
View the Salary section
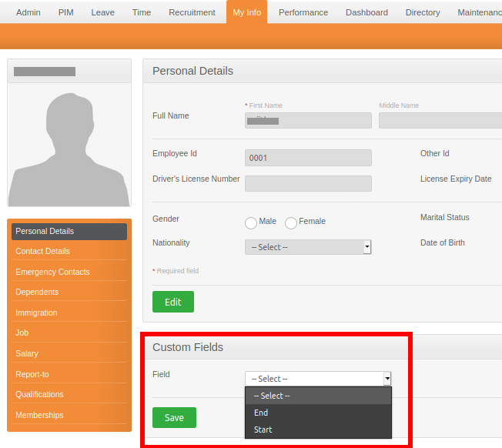click(x=27, y=353)
